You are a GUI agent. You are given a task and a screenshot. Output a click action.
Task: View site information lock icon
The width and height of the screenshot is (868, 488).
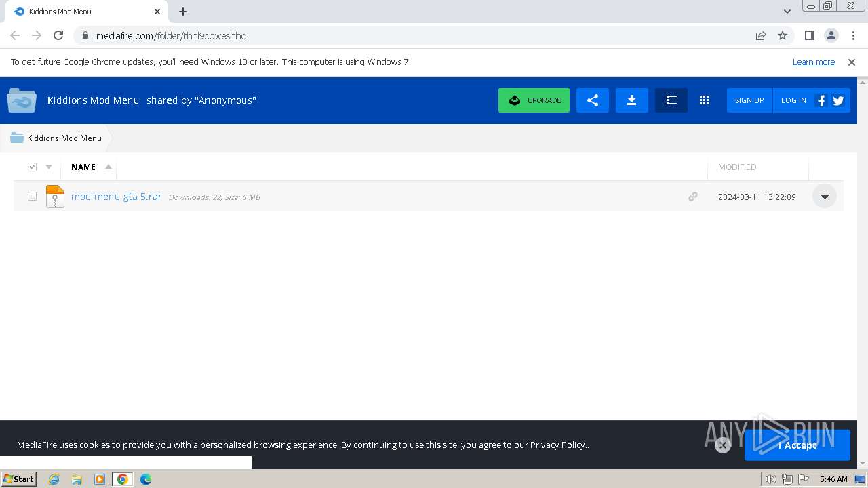click(85, 35)
